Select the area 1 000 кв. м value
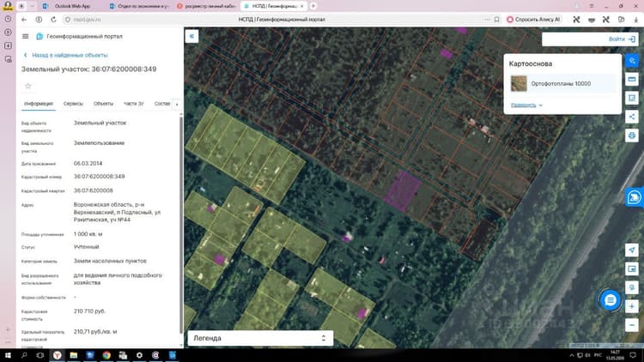 click(x=88, y=234)
